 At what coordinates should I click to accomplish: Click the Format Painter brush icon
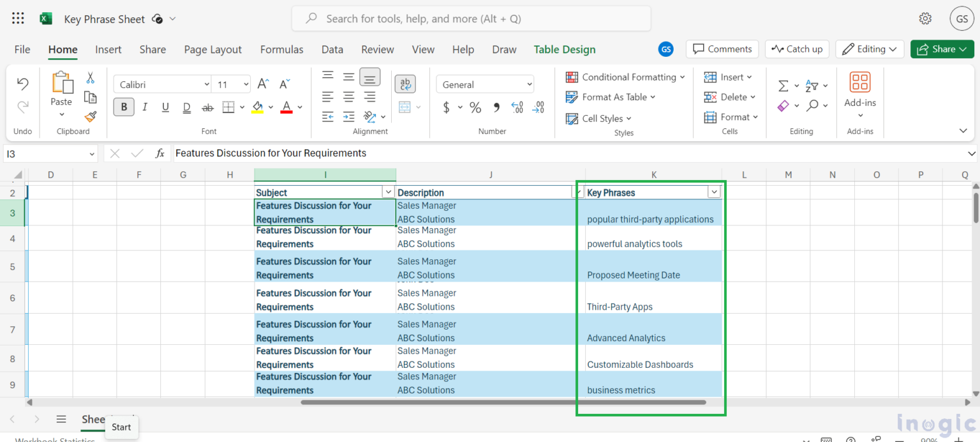click(x=90, y=117)
